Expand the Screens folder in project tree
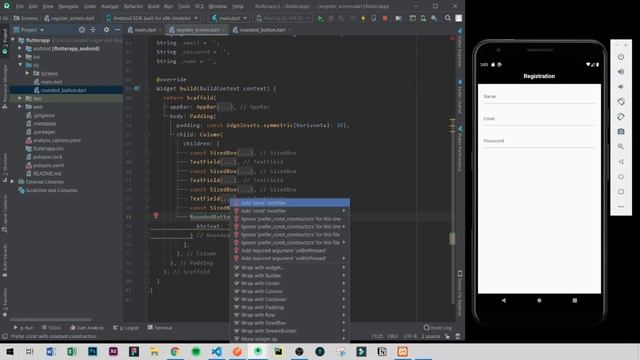The width and height of the screenshot is (640, 360). coord(27,73)
